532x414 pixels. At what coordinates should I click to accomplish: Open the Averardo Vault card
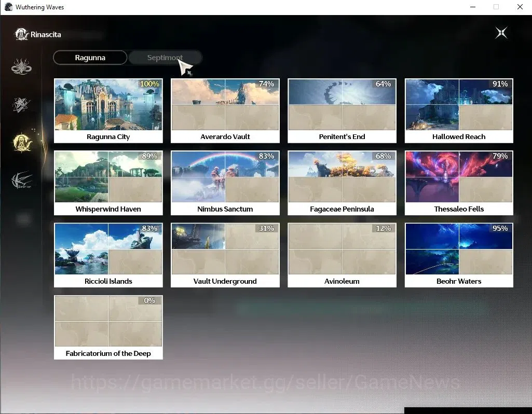point(225,111)
